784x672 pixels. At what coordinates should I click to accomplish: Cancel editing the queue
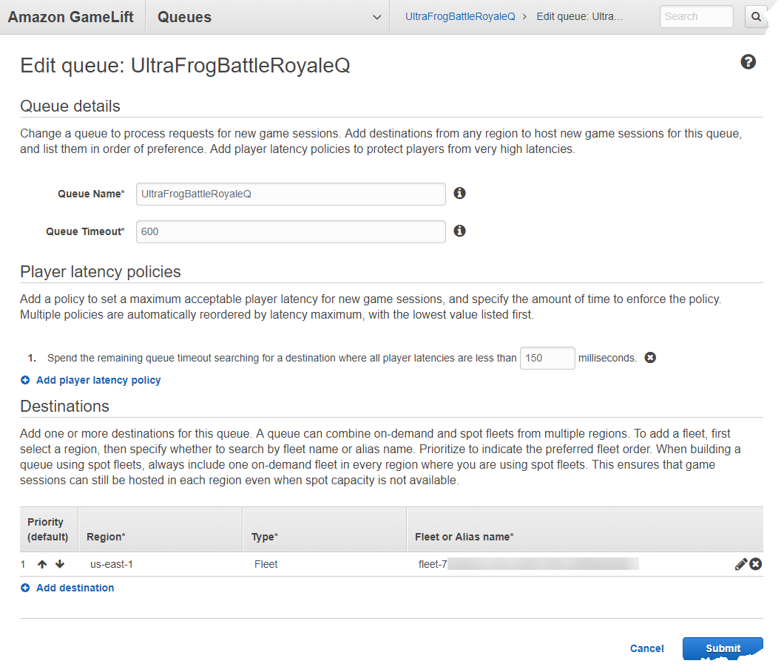[646, 648]
